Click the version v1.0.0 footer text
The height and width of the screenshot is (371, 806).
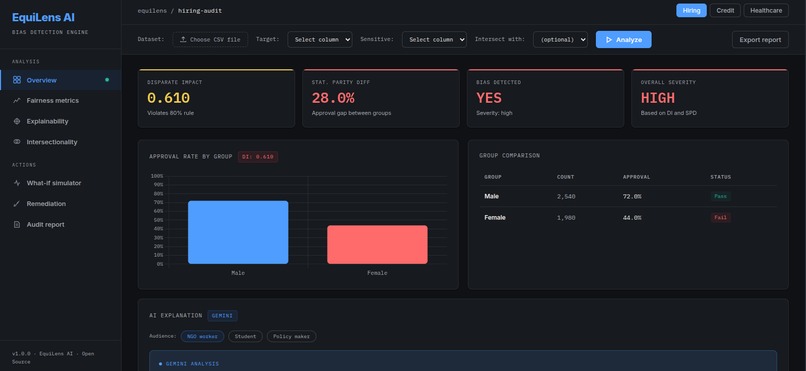(52, 358)
